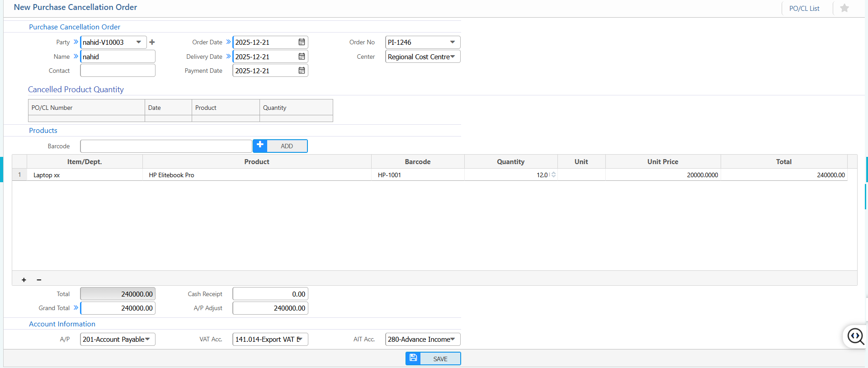This screenshot has width=868, height=368.
Task: Add new party with plus icon
Action: 152,42
